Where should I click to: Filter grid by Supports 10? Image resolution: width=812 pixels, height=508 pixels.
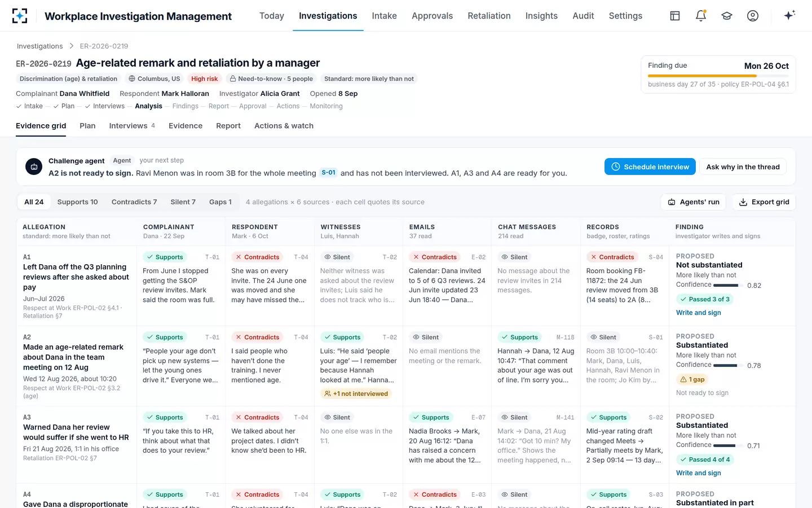point(77,202)
